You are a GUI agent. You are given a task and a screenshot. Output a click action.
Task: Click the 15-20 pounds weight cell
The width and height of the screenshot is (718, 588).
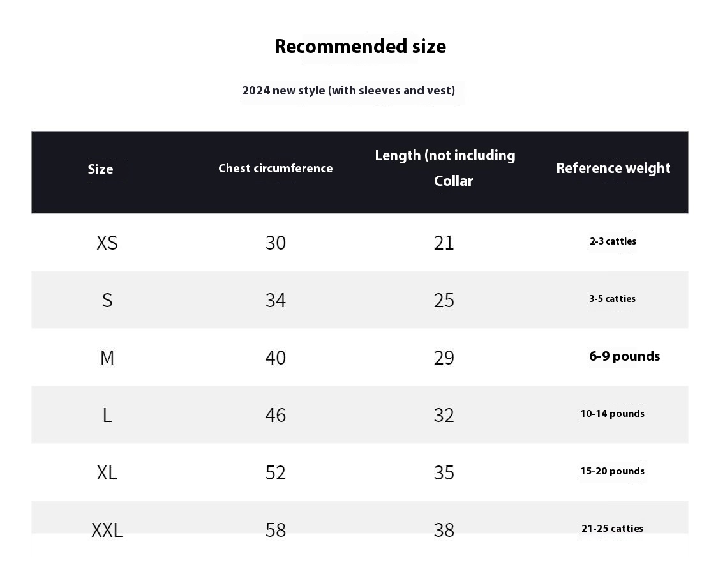[613, 471]
